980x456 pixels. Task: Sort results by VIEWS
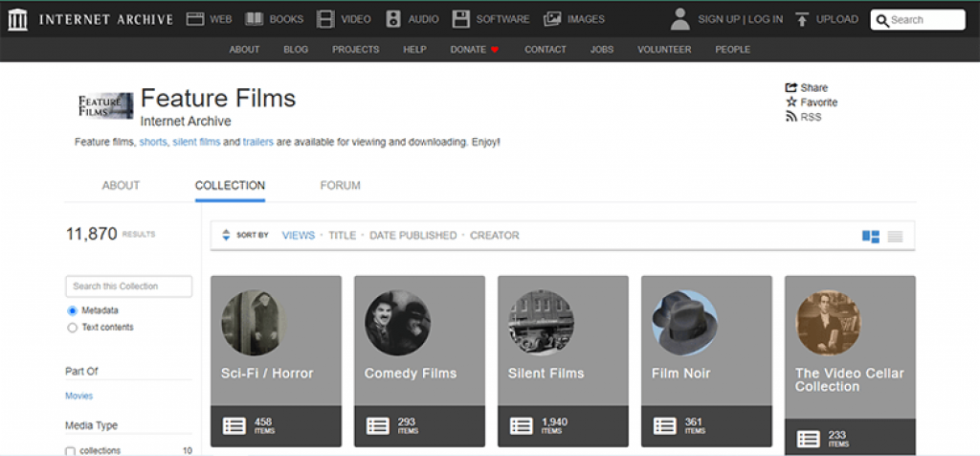click(x=299, y=236)
